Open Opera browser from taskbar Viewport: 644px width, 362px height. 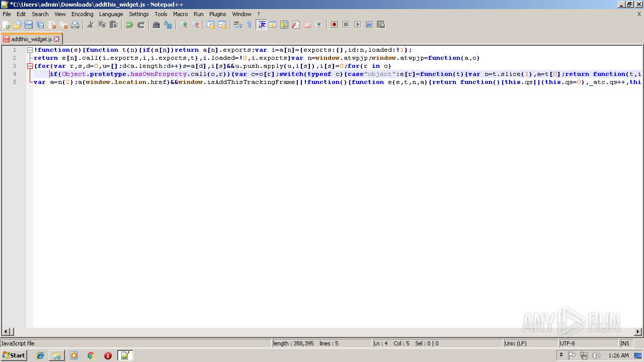point(108,355)
